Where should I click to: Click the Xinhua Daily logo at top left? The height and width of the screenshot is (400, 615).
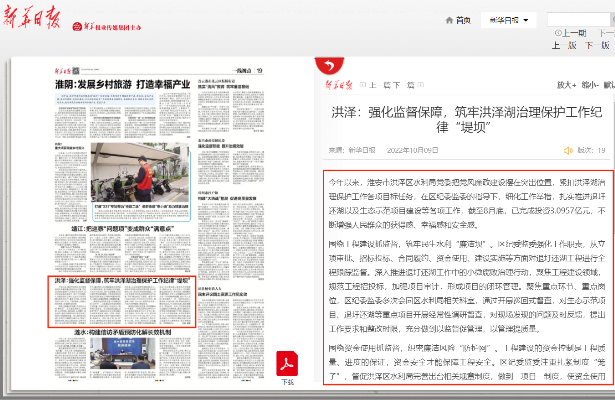(x=32, y=18)
